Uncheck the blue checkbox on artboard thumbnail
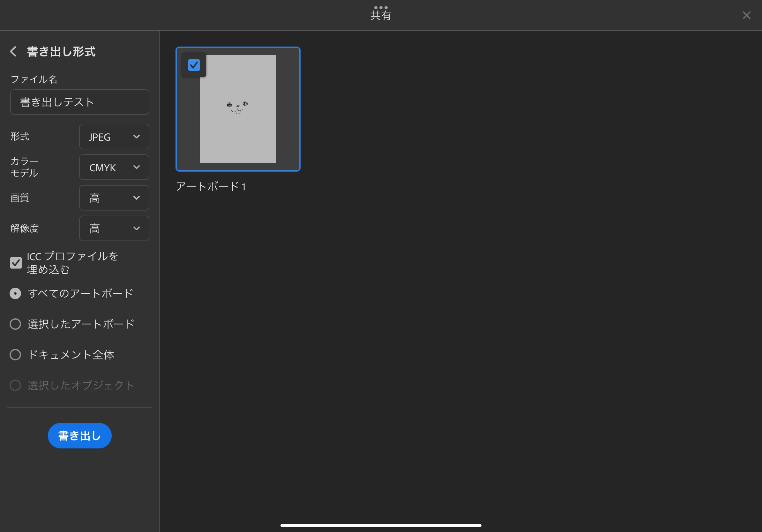 (x=194, y=65)
